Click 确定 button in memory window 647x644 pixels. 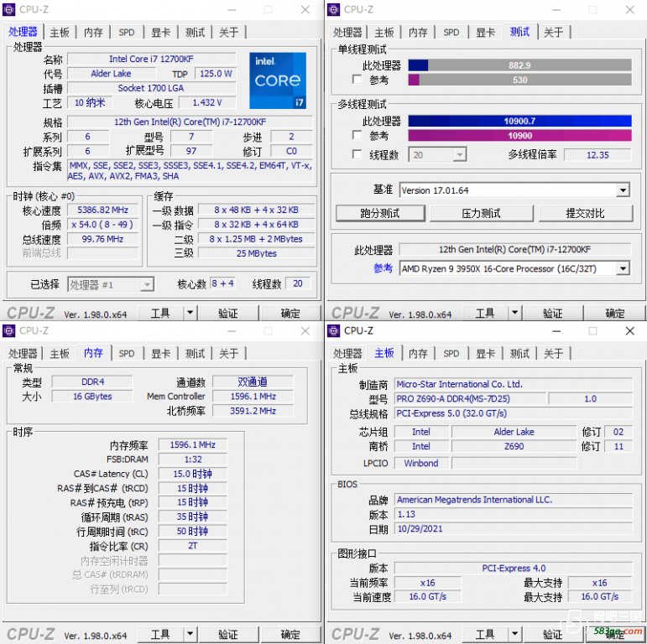tap(290, 635)
